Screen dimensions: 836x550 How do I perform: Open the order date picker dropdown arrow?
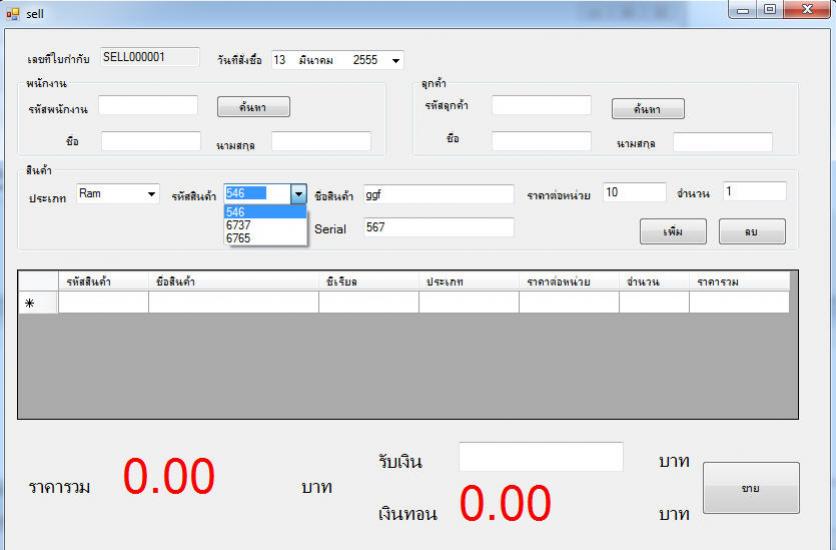pos(396,60)
